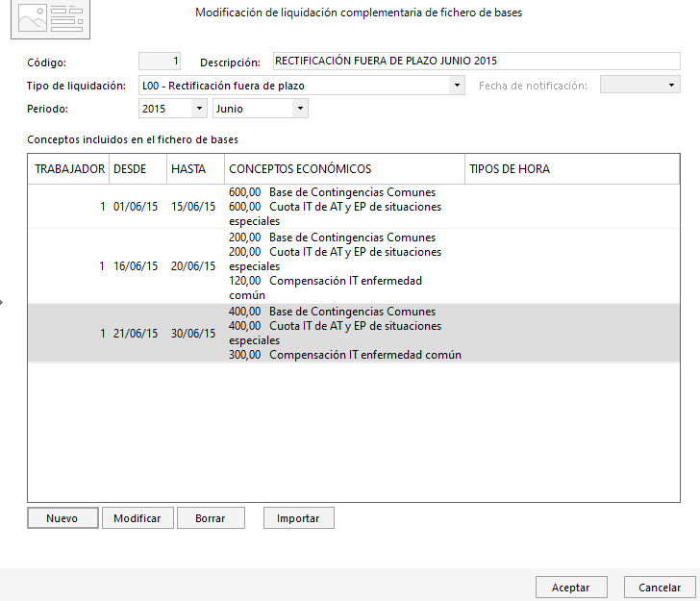Edit the Descripción text field

(x=476, y=62)
